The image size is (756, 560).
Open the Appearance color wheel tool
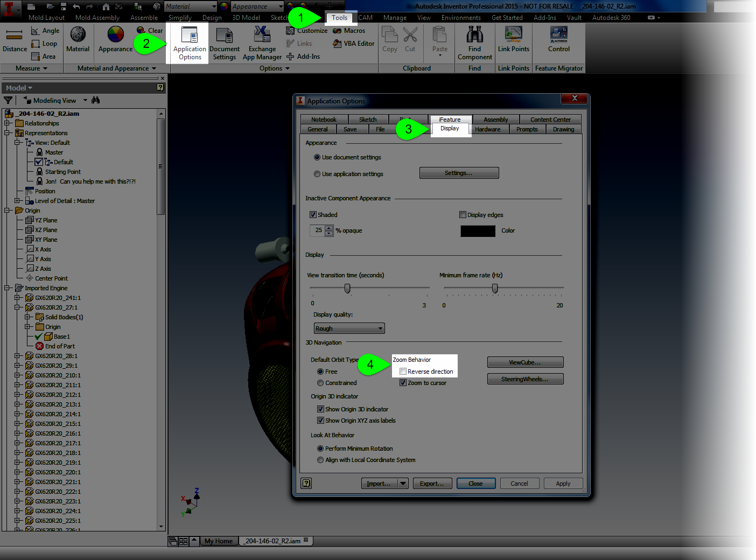point(115,39)
